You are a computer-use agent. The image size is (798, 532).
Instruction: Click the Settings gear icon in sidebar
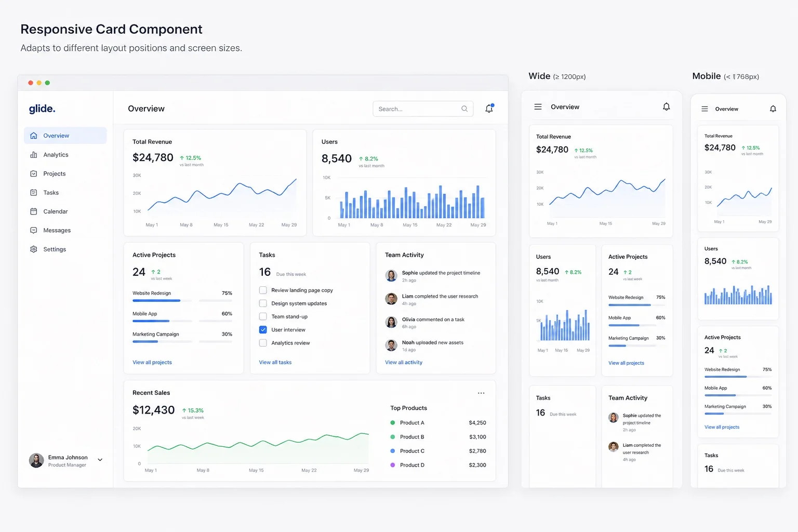(x=34, y=249)
